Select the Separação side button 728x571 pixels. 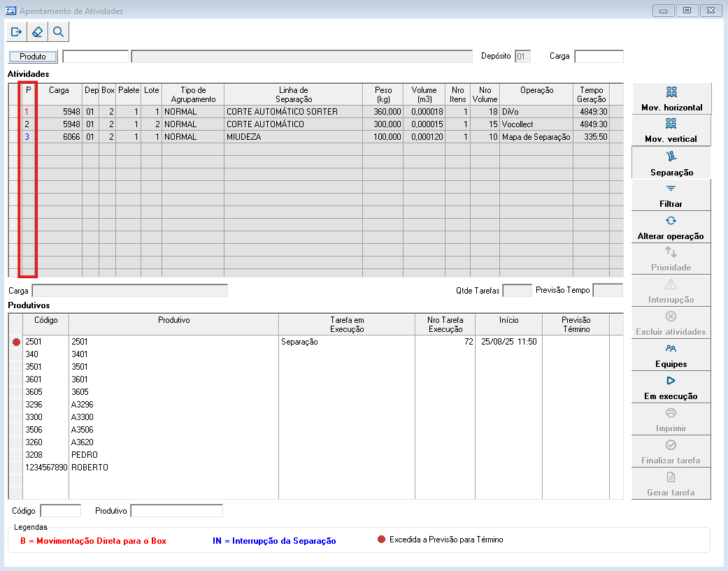(x=671, y=163)
